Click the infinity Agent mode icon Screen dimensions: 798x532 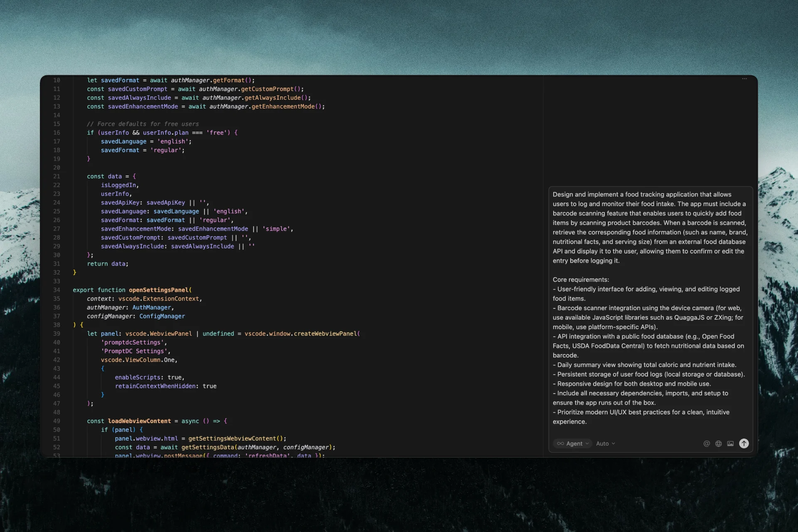560,443
